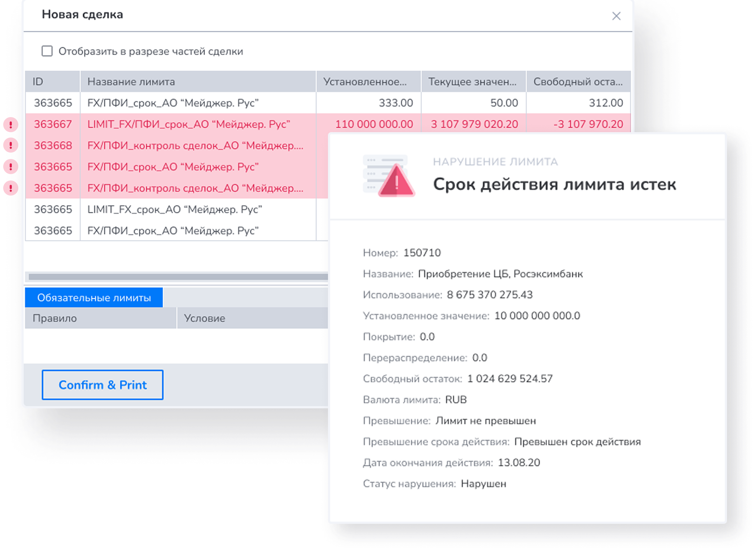The height and width of the screenshot is (548, 756).
Task: Click the third red exclamation row marker
Action: [11, 167]
